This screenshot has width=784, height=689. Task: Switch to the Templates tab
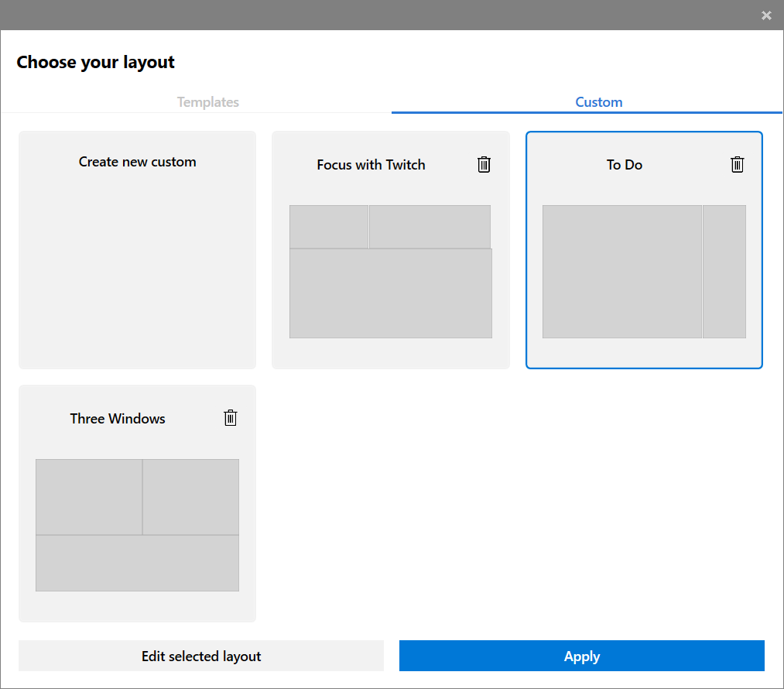pyautogui.click(x=207, y=102)
